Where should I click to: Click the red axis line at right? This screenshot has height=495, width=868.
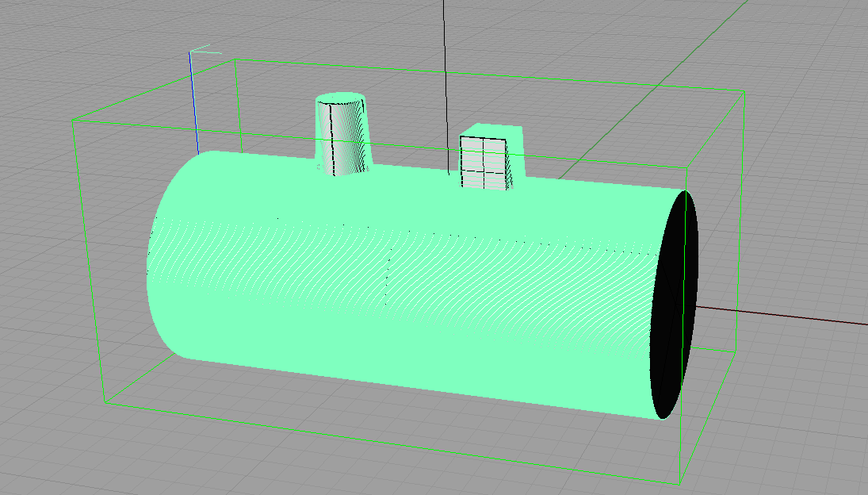[x=793, y=317]
